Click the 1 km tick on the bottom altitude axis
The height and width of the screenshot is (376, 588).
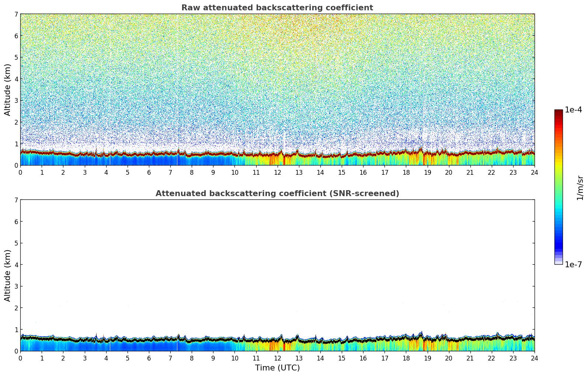click(x=16, y=330)
